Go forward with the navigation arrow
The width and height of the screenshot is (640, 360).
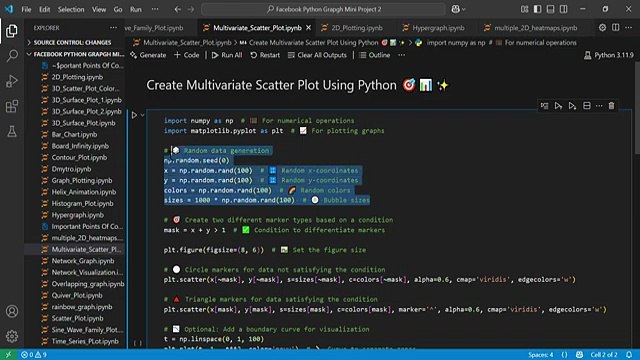(191, 9)
